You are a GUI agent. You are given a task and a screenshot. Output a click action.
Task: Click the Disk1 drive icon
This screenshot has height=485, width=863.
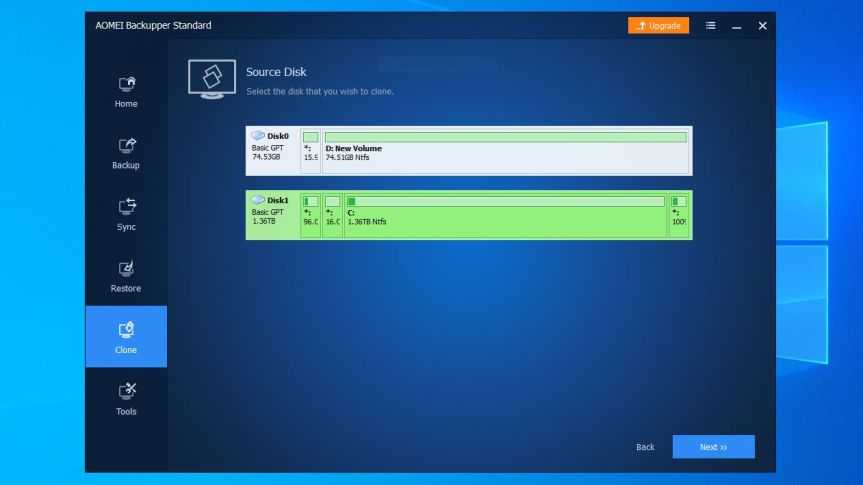tap(258, 200)
